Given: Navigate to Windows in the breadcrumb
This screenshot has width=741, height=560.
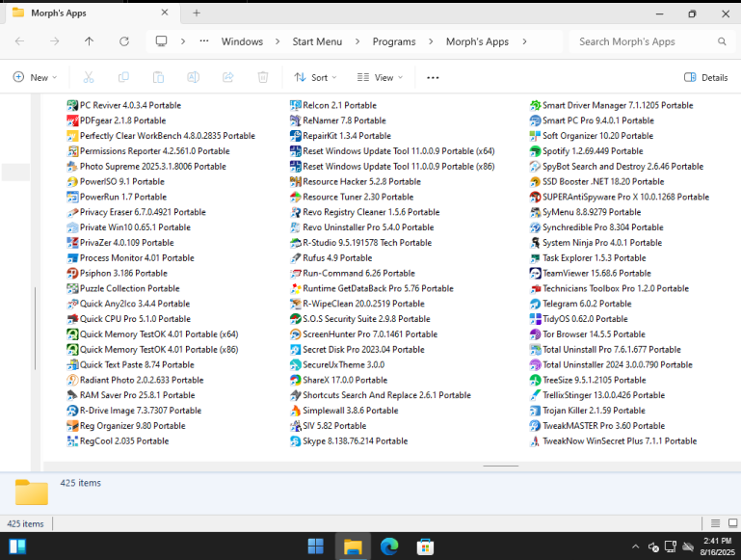Looking at the screenshot, I should point(242,41).
